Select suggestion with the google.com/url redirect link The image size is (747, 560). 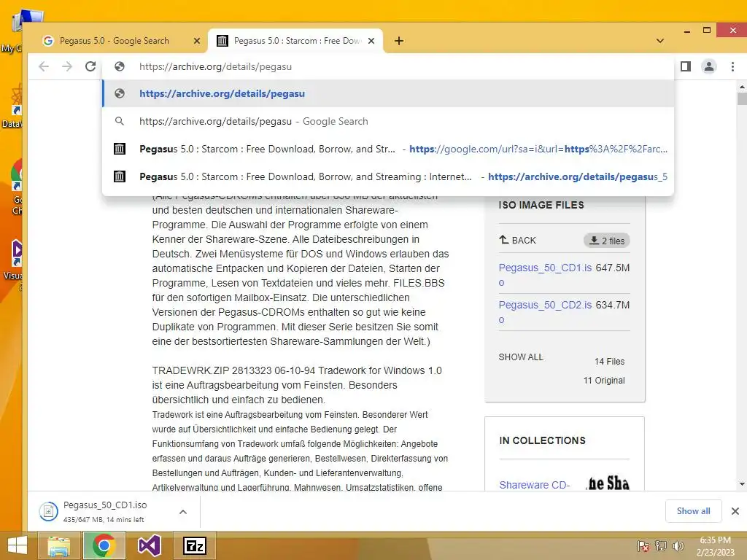(x=388, y=149)
